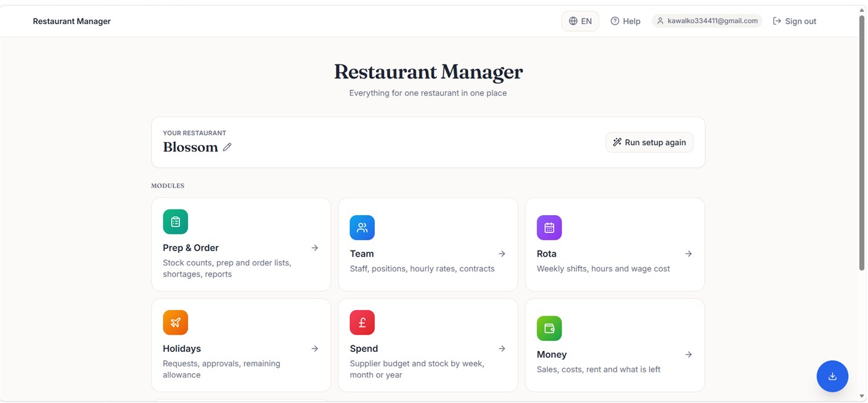Click the pencil icon next to Blossom

tap(227, 147)
